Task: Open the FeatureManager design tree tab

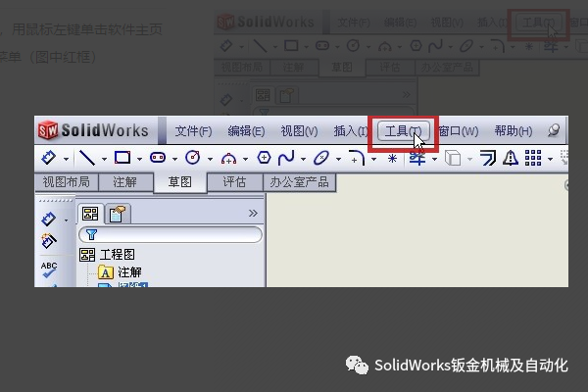Action: 90,214
